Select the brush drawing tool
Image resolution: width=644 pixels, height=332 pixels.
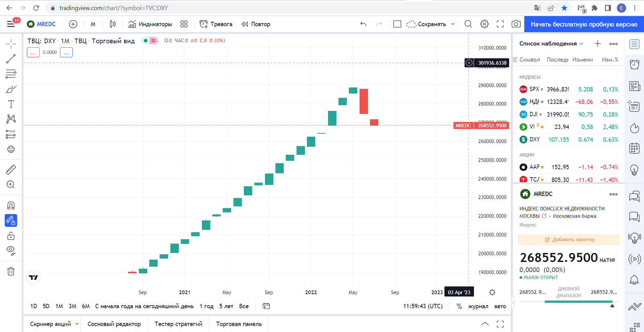pos(11,89)
